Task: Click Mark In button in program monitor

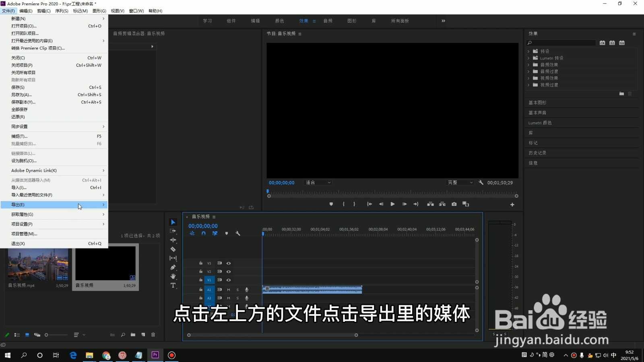Action: (x=343, y=204)
